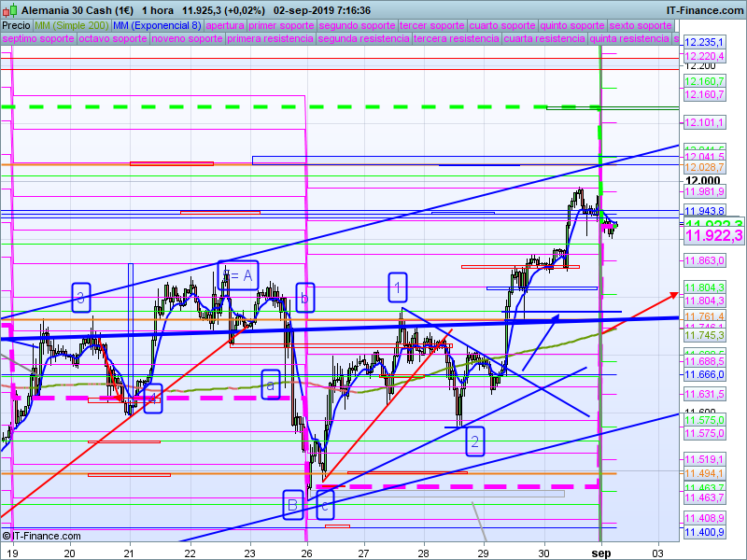Click the 11.981,9 price label
747x560 pixels.
(x=704, y=191)
